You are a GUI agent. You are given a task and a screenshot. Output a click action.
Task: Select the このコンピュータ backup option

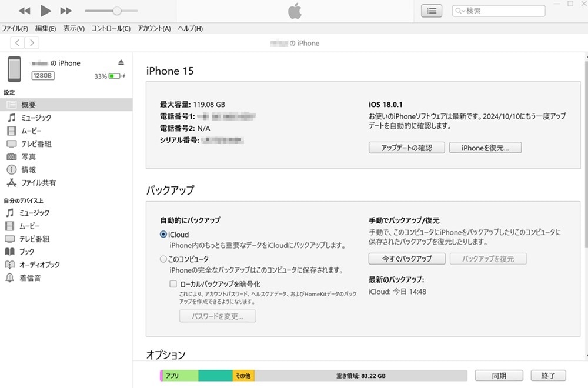click(163, 259)
